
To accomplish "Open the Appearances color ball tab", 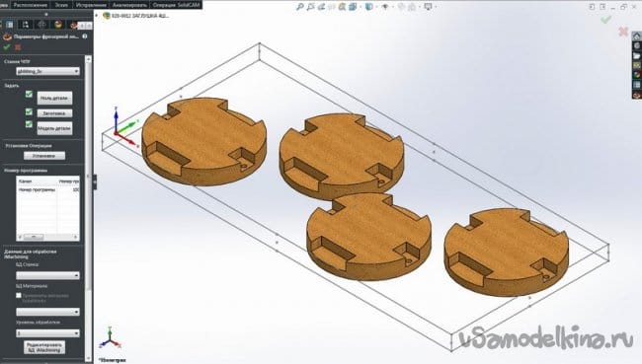I will pyautogui.click(x=57, y=25).
